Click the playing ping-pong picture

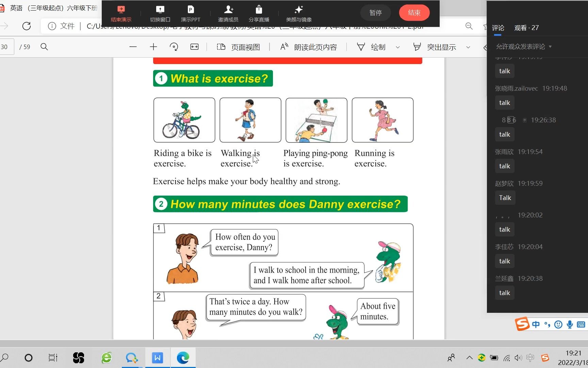(x=316, y=120)
